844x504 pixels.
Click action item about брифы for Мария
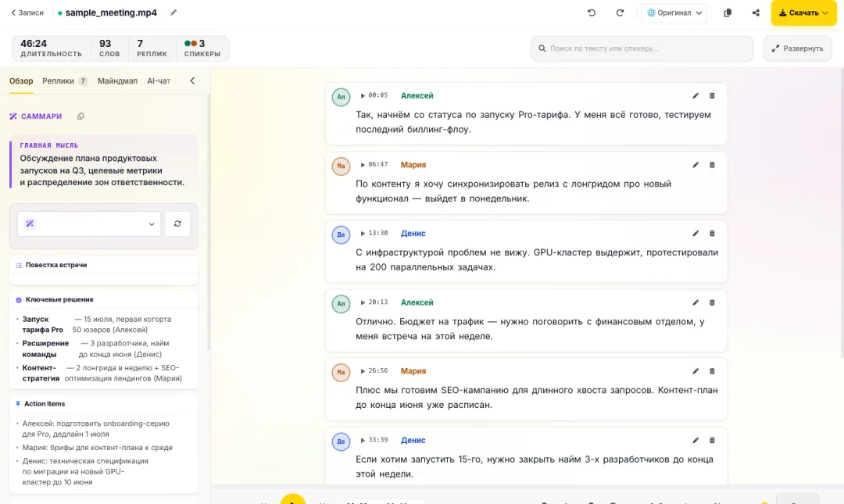pyautogui.click(x=98, y=448)
